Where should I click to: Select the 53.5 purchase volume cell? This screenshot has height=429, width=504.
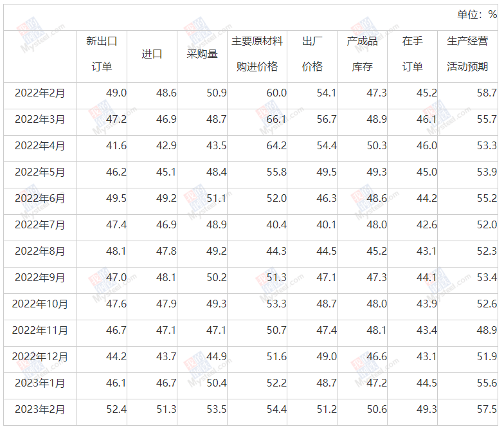[215, 410]
